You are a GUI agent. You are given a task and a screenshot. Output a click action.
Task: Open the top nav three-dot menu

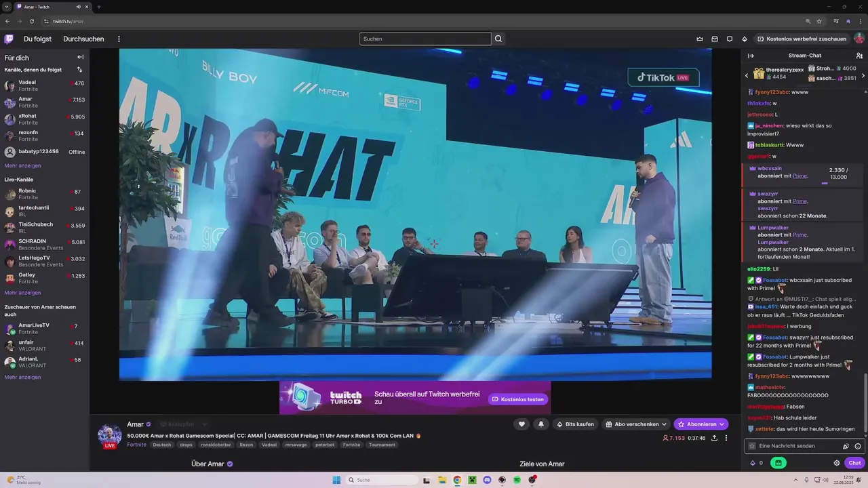coord(119,39)
